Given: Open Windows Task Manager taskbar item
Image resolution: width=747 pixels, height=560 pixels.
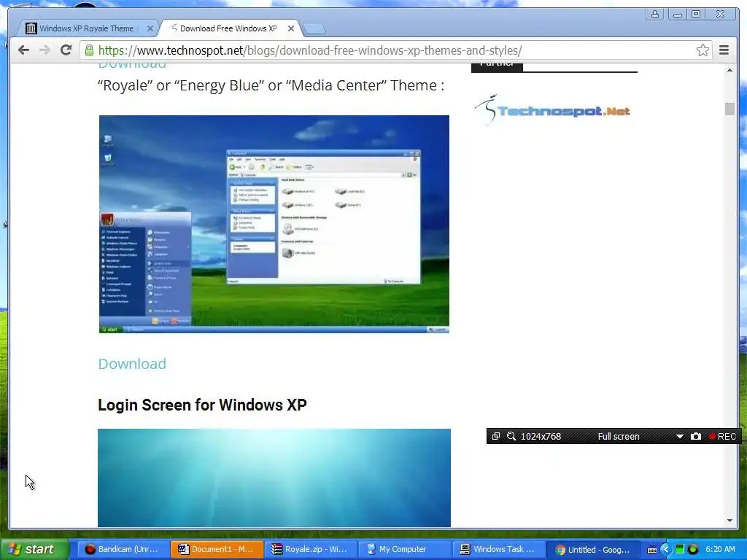Looking at the screenshot, I should 498,550.
